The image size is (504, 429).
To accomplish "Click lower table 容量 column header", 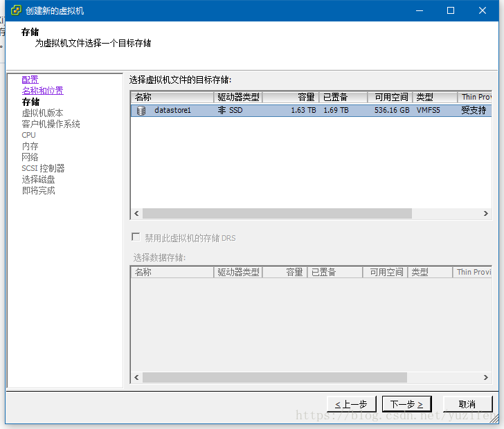I will [285, 272].
